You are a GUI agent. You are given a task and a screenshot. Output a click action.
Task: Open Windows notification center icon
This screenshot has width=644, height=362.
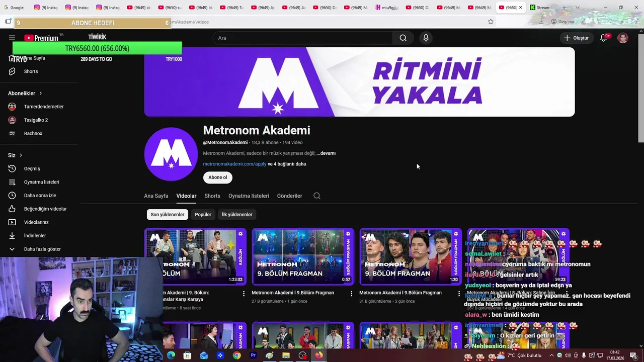pos(634,355)
